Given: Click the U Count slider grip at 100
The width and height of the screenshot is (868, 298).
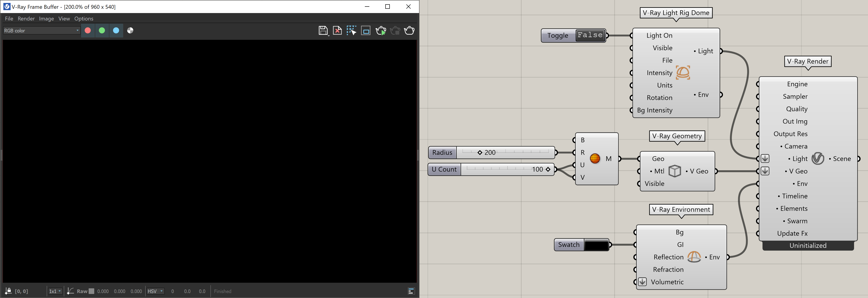Looking at the screenshot, I should 548,169.
